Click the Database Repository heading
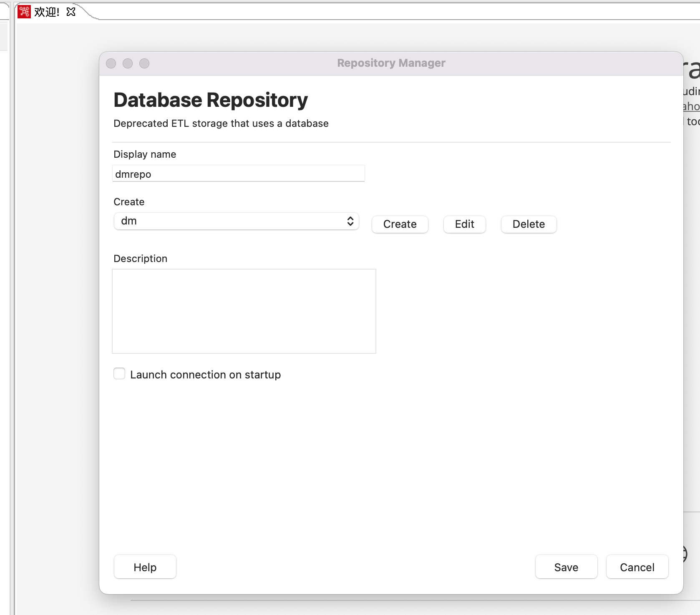Screen dimensions: 700x615 coord(211,100)
